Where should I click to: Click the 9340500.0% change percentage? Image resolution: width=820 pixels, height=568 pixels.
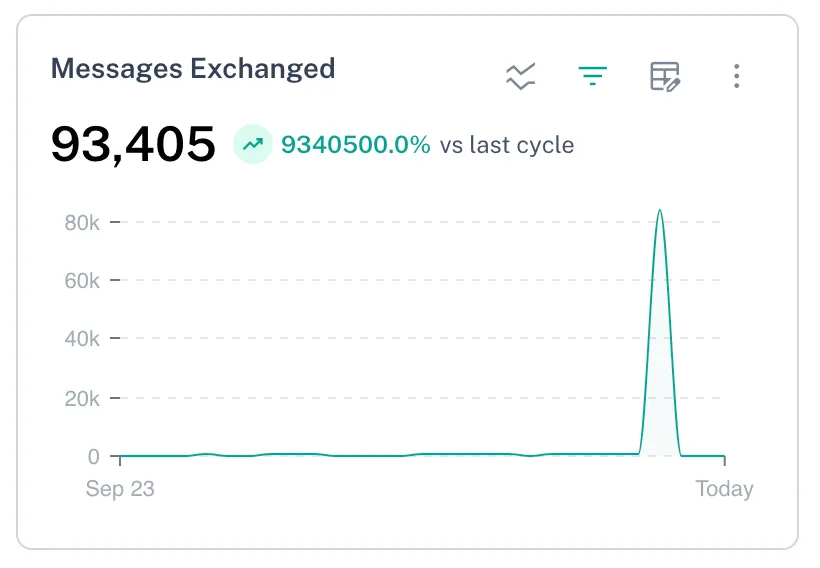coord(355,144)
